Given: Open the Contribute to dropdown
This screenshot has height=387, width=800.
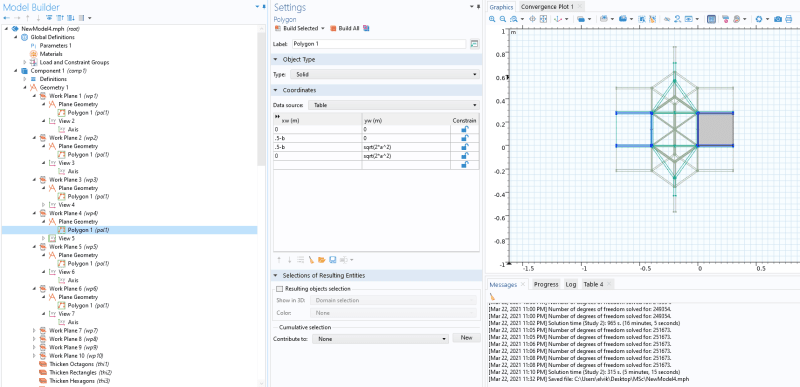Looking at the screenshot, I should point(380,338).
